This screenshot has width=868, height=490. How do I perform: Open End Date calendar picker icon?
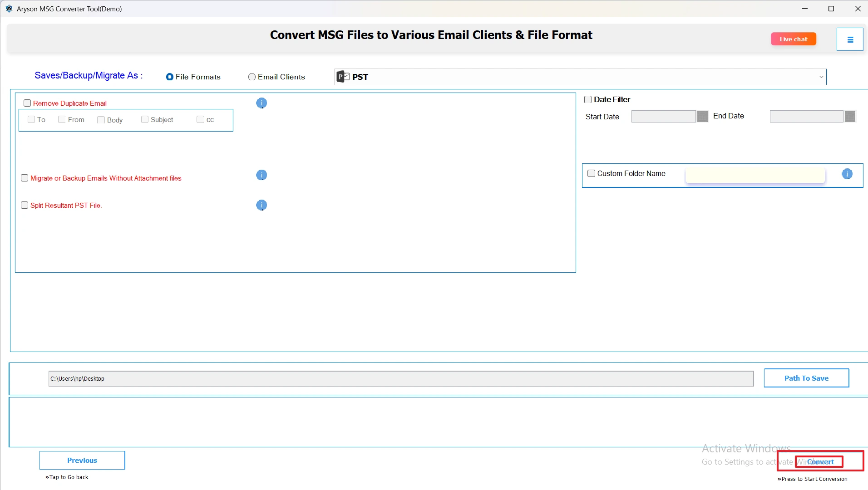[x=850, y=117]
